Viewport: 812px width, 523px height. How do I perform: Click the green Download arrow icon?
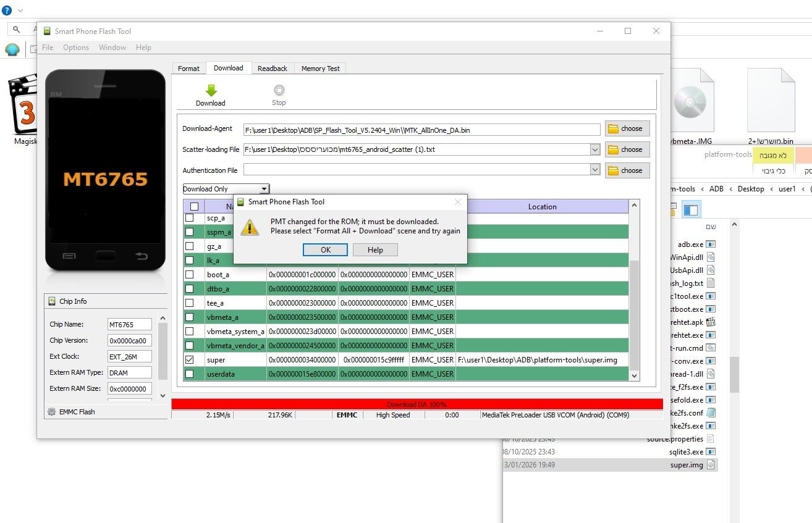[211, 90]
